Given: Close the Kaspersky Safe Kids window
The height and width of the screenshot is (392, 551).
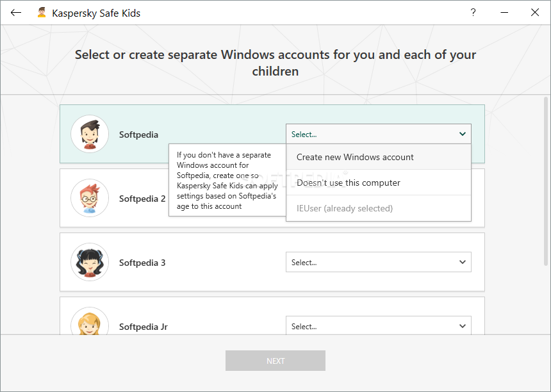Looking at the screenshot, I should tap(535, 13).
